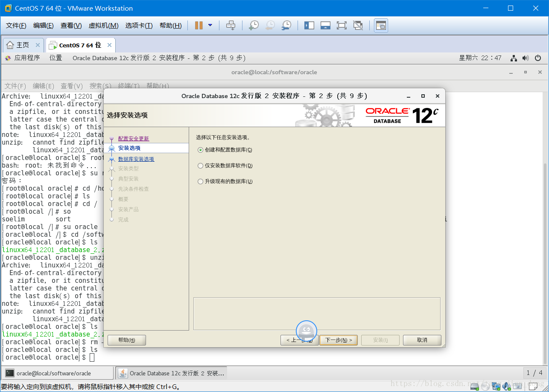Open the snapshot manager
The image size is (549, 392).
(286, 26)
